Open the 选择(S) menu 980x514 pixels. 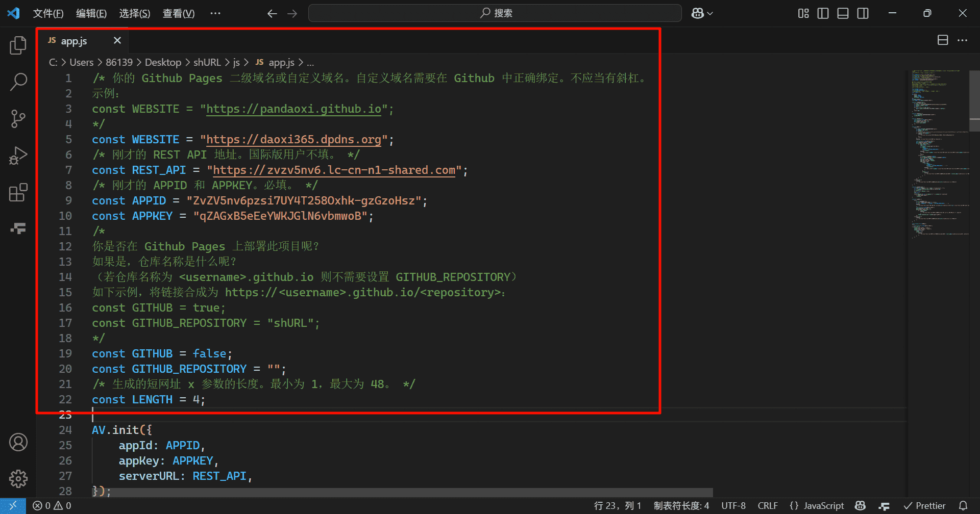click(135, 13)
